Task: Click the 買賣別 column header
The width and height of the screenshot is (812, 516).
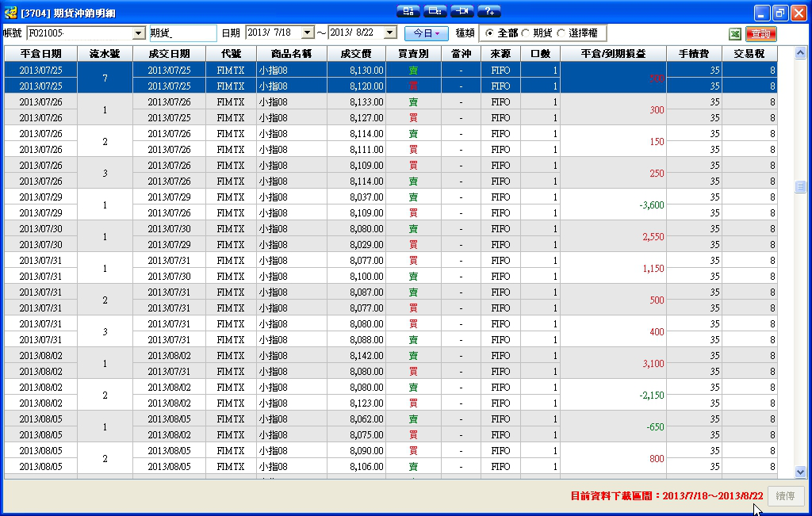Action: (x=413, y=54)
